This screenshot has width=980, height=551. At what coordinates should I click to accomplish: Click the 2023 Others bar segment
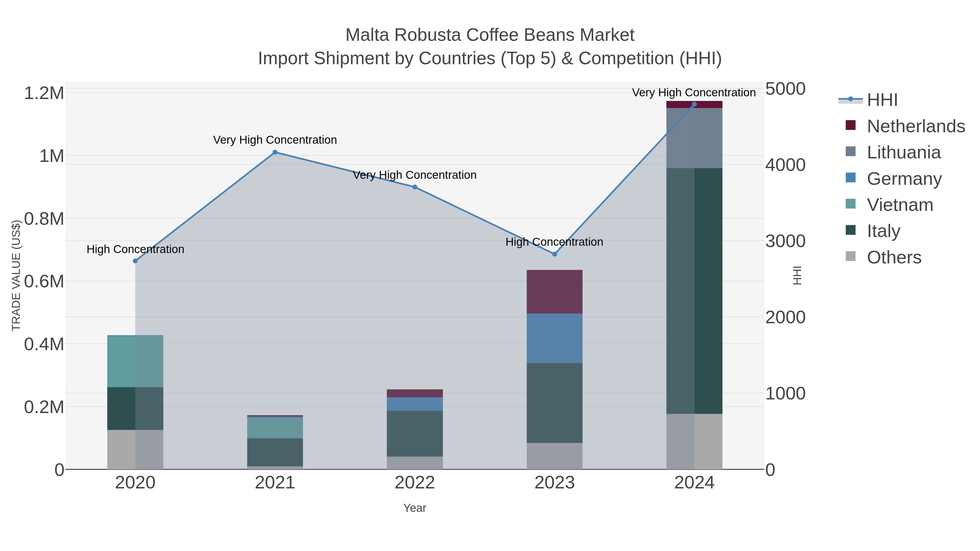[x=555, y=456]
